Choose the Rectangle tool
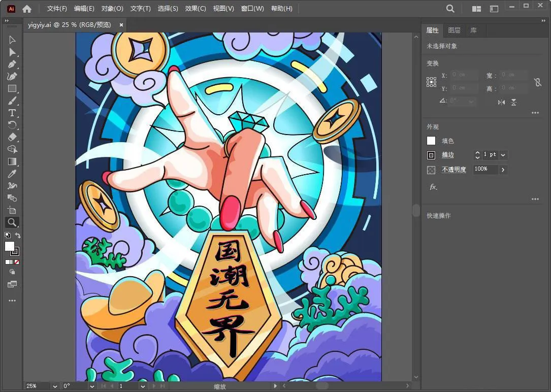Screen dimensions: 551x392 [12, 89]
